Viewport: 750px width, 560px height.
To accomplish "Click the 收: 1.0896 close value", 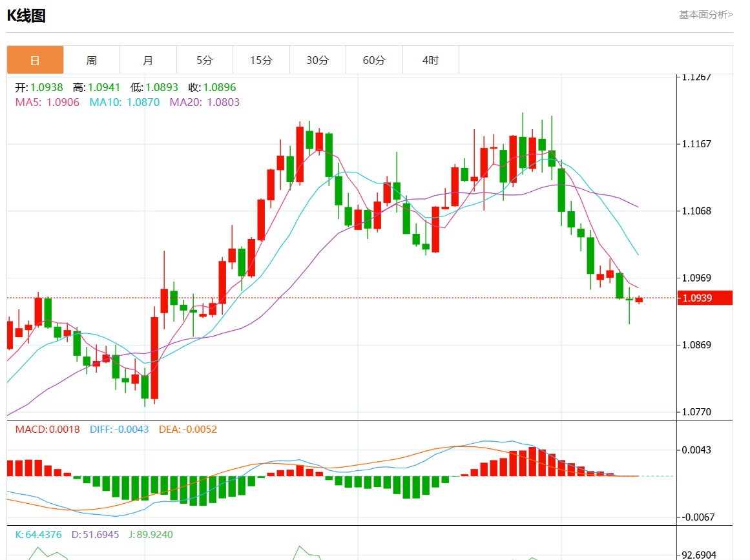I will [212, 87].
